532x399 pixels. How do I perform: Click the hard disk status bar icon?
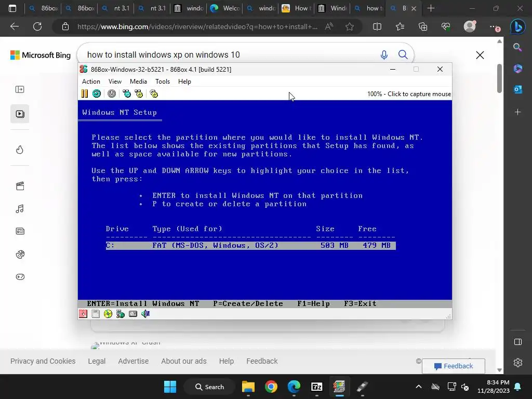point(133,314)
